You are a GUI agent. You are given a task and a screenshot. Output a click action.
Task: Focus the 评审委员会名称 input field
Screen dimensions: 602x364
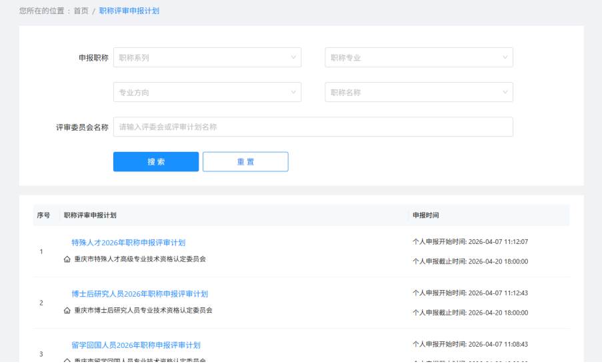tap(313, 127)
